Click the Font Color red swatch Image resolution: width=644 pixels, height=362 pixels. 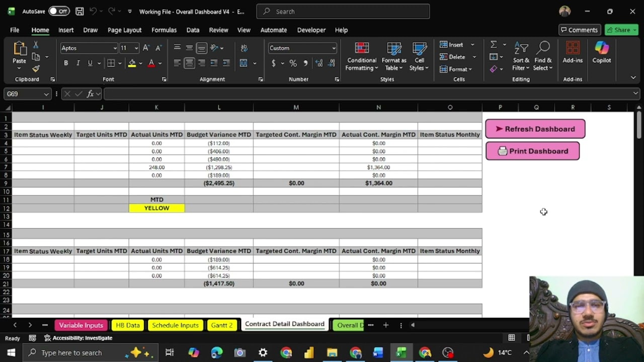pos(151,63)
